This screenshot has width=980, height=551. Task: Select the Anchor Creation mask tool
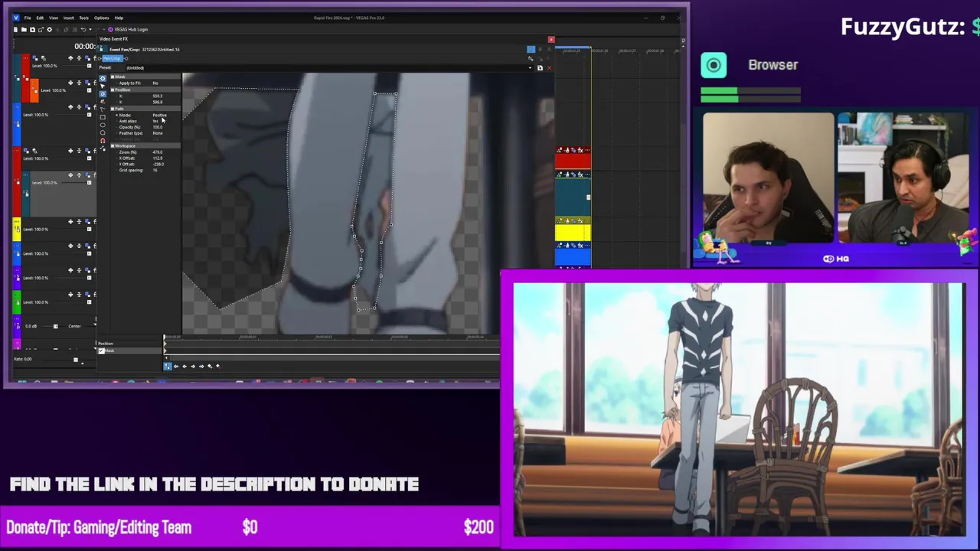[x=103, y=93]
